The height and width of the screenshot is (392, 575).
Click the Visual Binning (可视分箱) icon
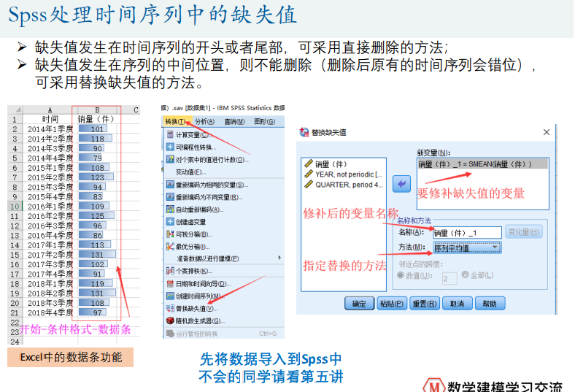pos(170,234)
